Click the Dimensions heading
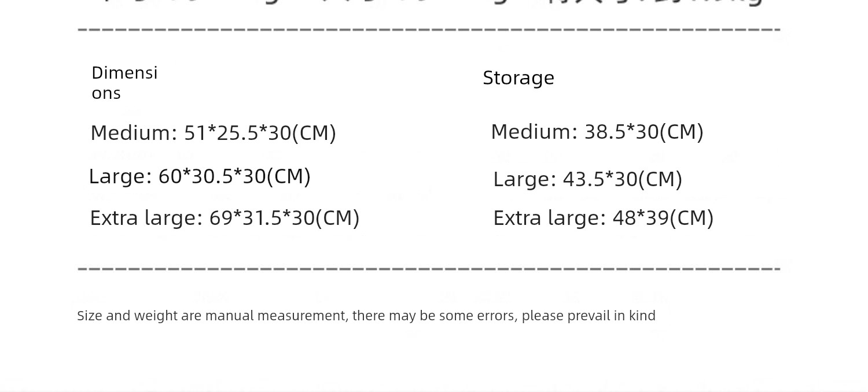 [x=124, y=83]
